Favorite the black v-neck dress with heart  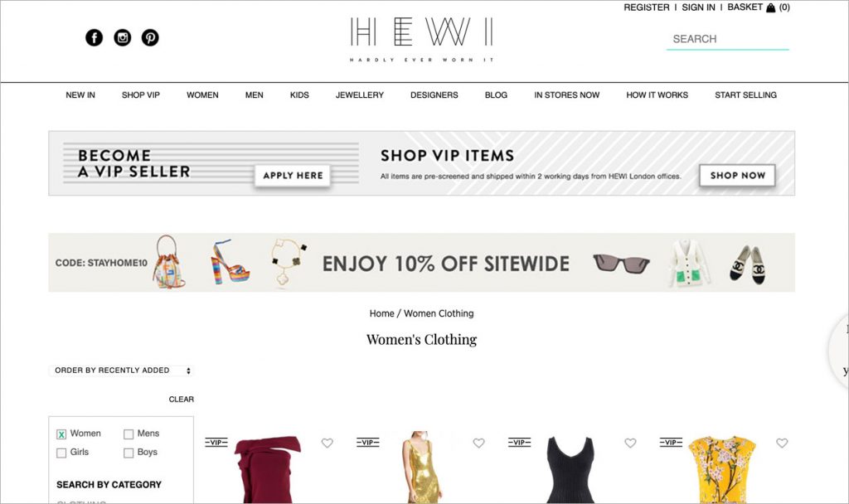click(630, 443)
